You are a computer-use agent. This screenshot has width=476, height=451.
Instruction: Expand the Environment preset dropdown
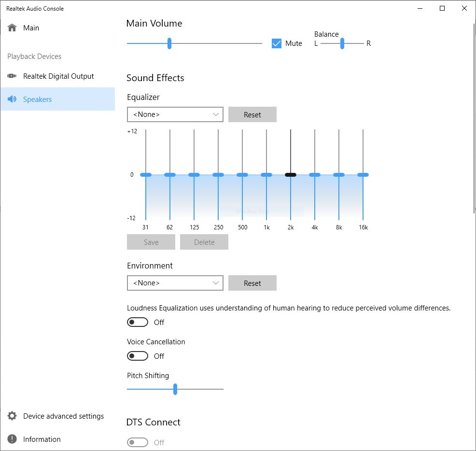point(175,283)
